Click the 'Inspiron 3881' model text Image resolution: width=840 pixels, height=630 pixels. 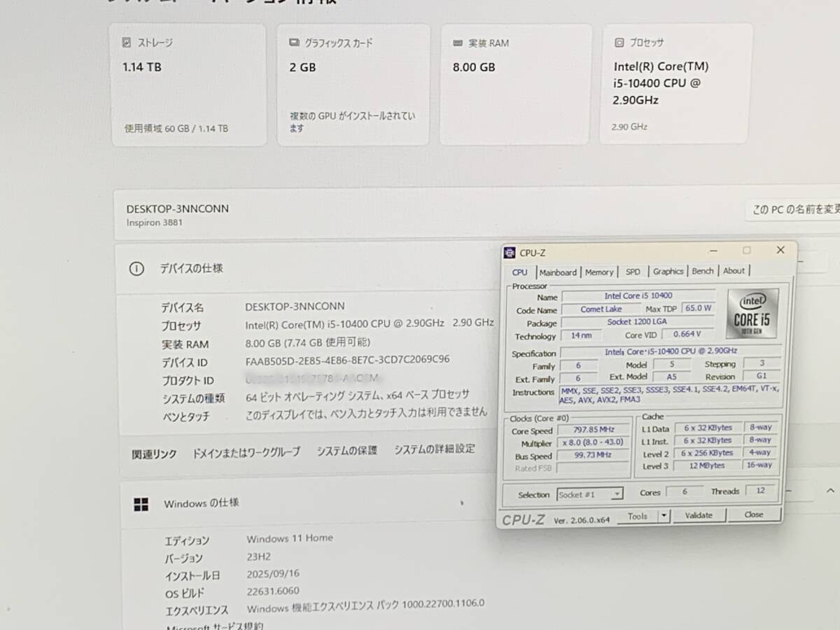pos(155,223)
